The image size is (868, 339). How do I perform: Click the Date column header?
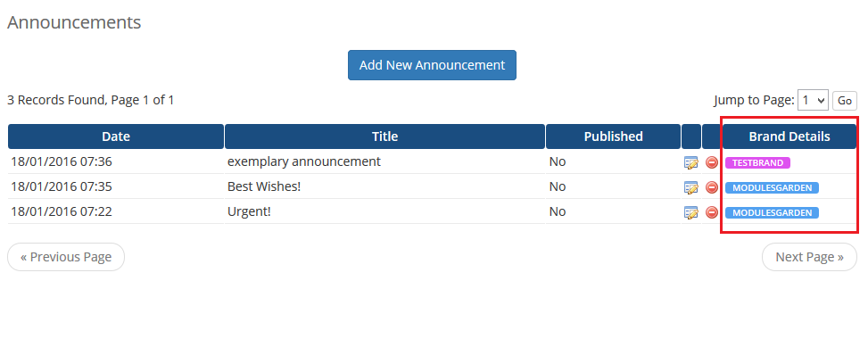(x=116, y=136)
